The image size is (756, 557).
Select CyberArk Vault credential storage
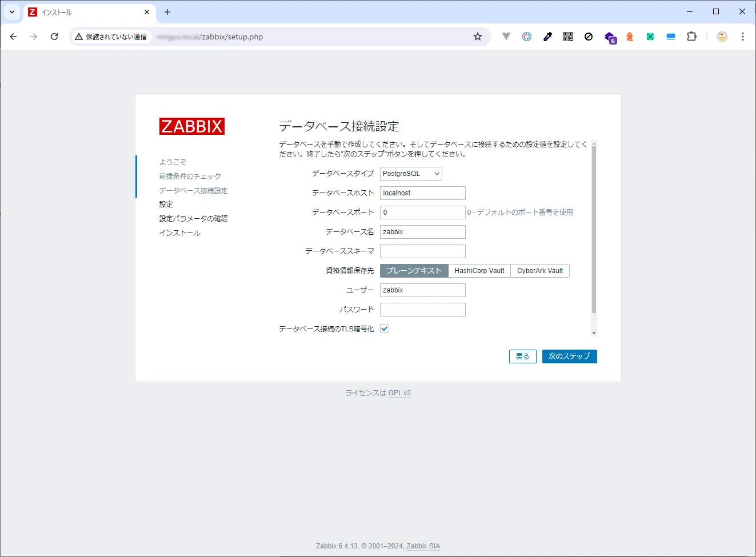click(540, 271)
